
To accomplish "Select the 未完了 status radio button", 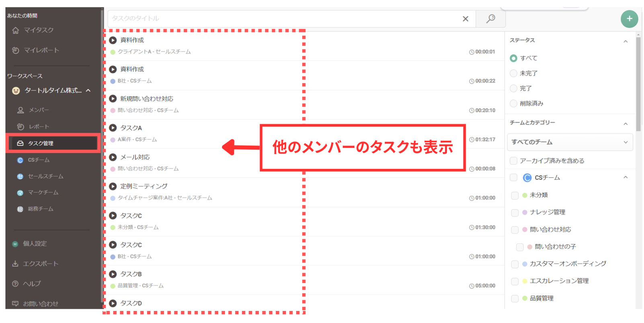I will pyautogui.click(x=513, y=73).
